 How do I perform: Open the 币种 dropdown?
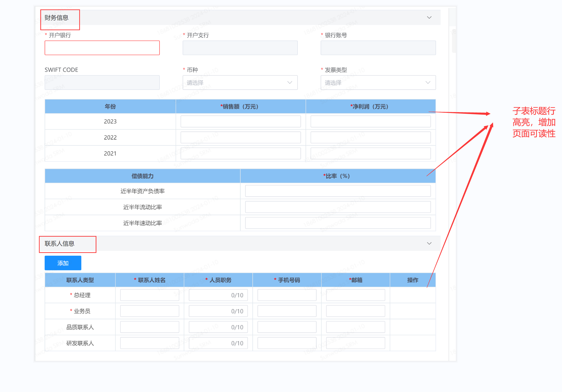pyautogui.click(x=240, y=83)
